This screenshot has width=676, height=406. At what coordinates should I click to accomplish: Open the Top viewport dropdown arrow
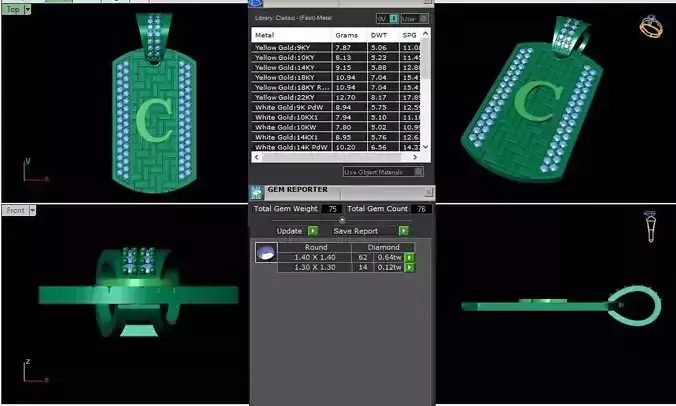tap(27, 9)
